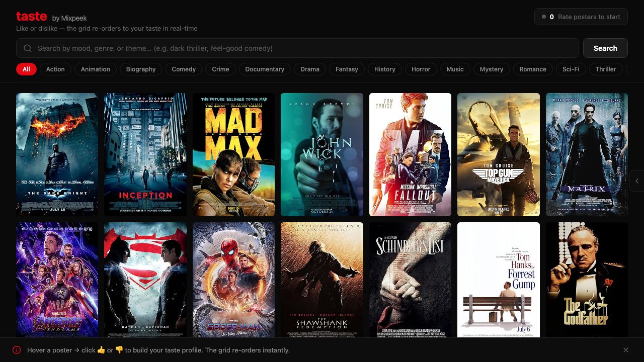
Task: Expand the side panel chevron
Action: pyautogui.click(x=637, y=181)
